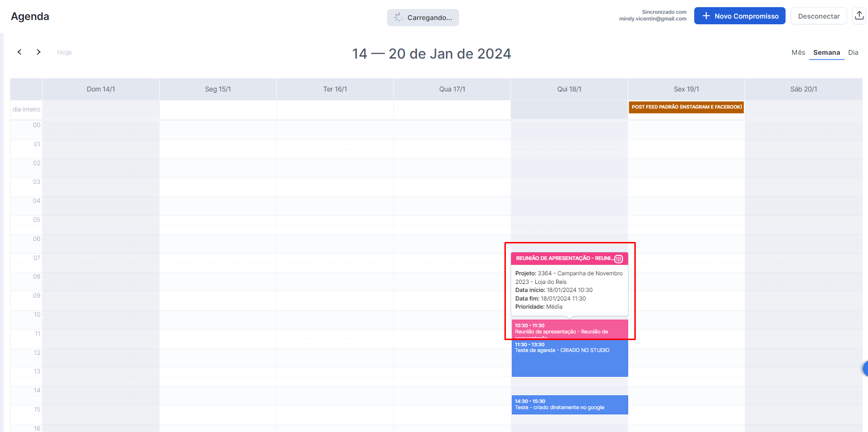
Task: Open the Teste de agenda event
Action: 570,358
